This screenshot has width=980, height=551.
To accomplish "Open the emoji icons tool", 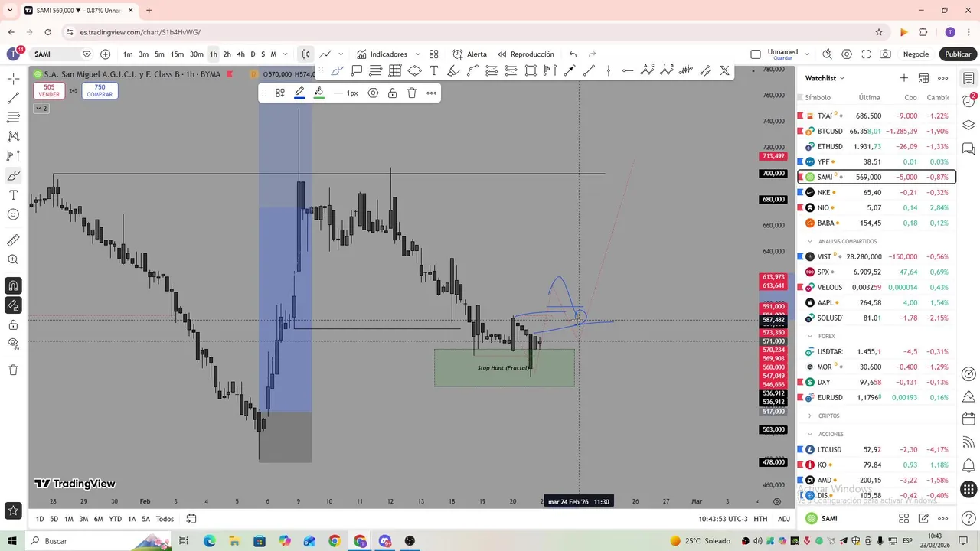I will tap(14, 214).
